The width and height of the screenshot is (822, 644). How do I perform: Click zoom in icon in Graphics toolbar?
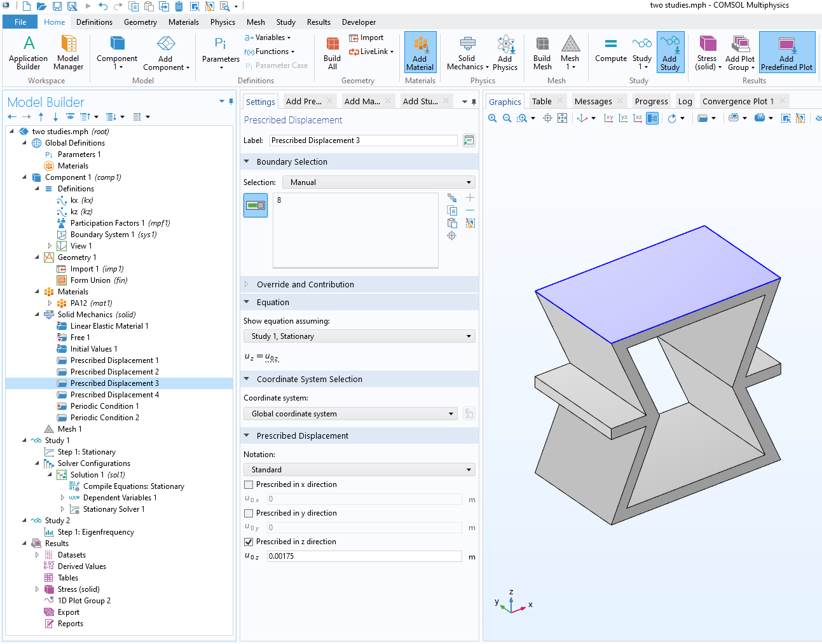pyautogui.click(x=493, y=118)
